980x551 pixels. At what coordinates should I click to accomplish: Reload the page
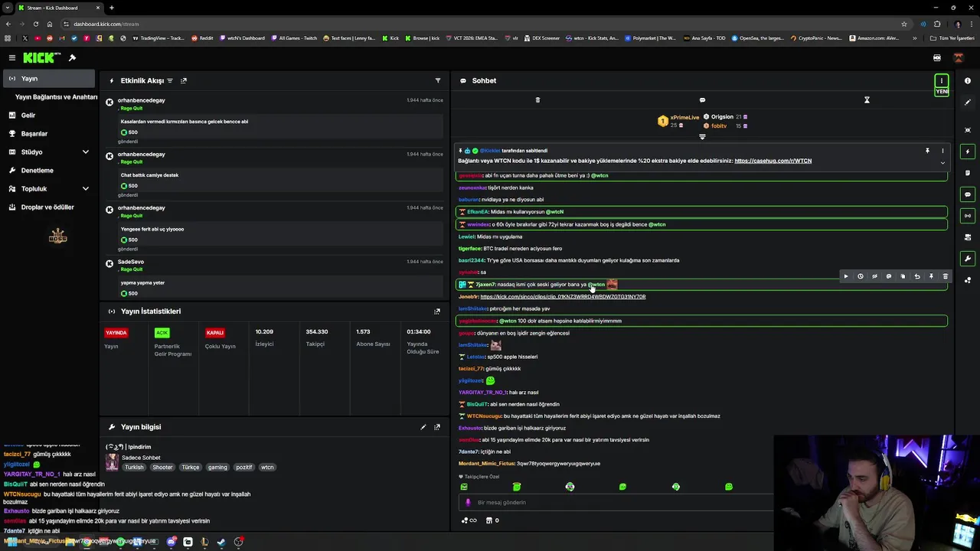(x=35, y=24)
